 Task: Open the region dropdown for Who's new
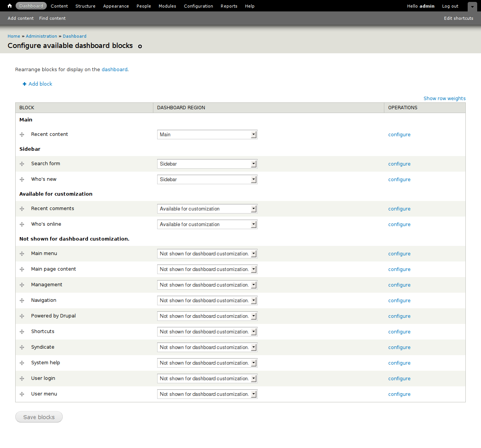(x=207, y=180)
